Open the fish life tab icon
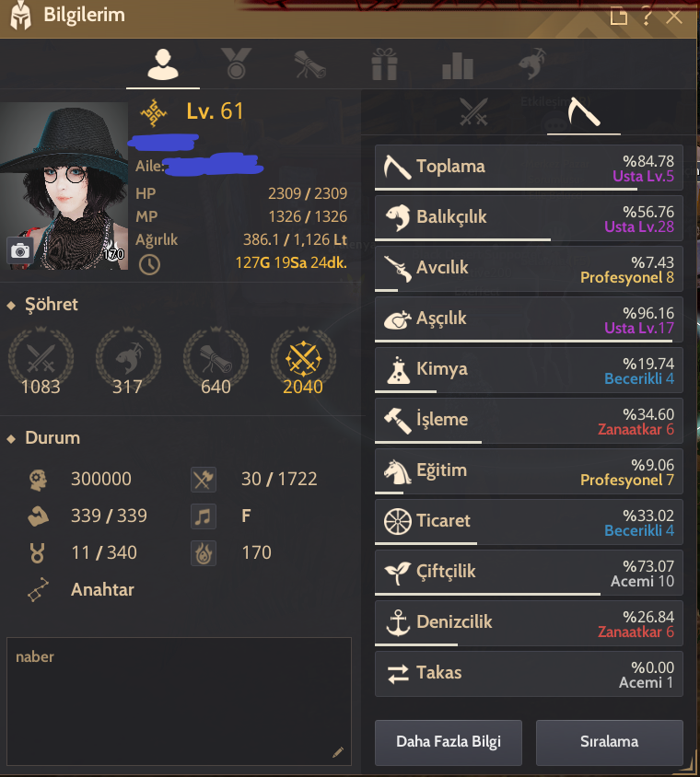 [x=532, y=64]
